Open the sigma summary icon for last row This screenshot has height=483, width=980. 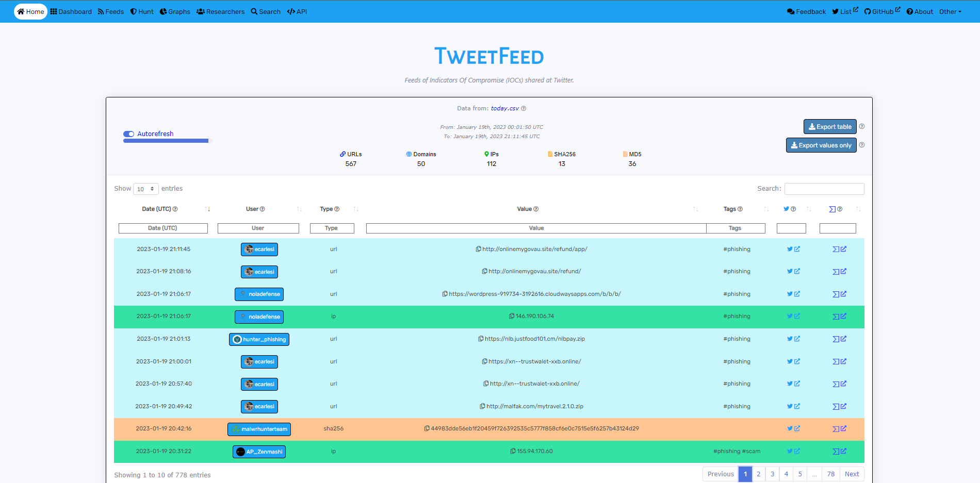pos(835,451)
